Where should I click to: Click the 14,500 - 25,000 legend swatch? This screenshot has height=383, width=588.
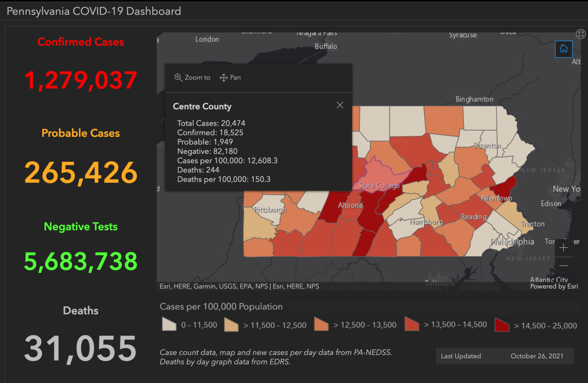(502, 325)
